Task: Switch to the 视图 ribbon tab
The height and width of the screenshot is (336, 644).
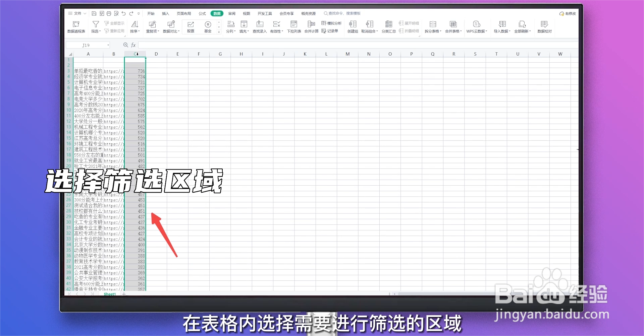Action: [247, 13]
